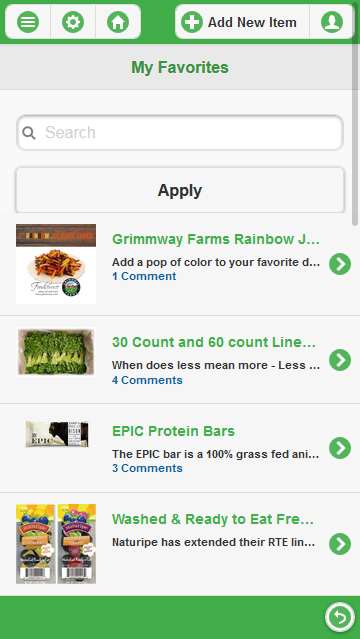Go to home using house icon
The image size is (360, 639).
click(118, 22)
